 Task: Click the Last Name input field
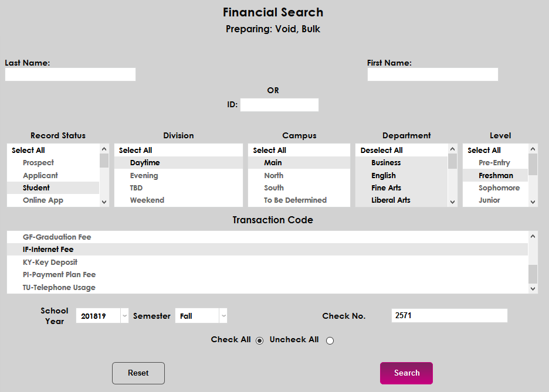70,74
